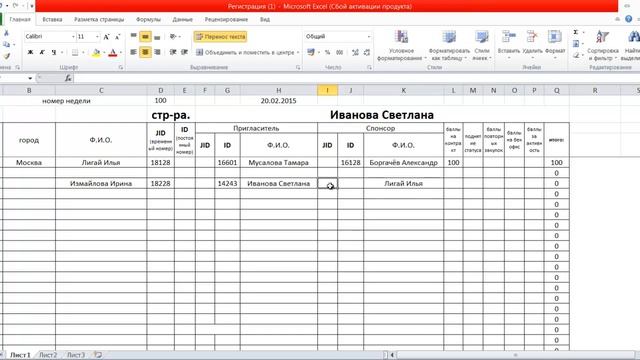Open the Данные ribbon tab
640x360 pixels.
click(x=182, y=19)
